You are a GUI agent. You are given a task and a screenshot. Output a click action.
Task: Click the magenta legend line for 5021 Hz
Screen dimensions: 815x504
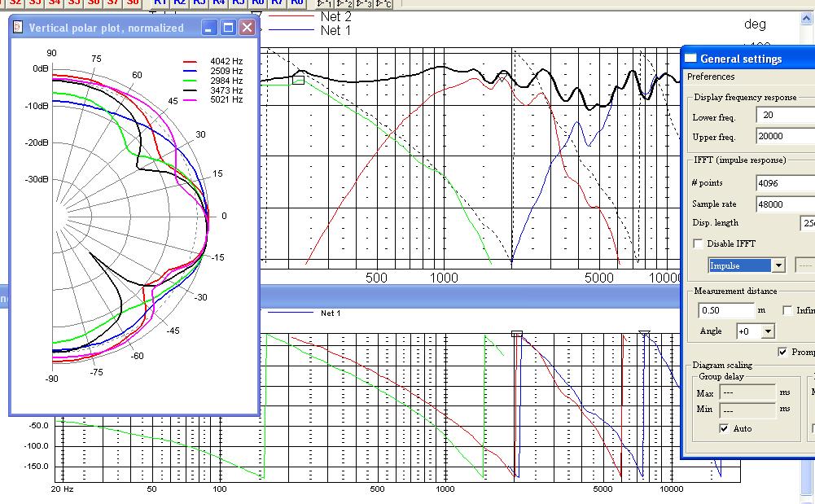(190, 100)
